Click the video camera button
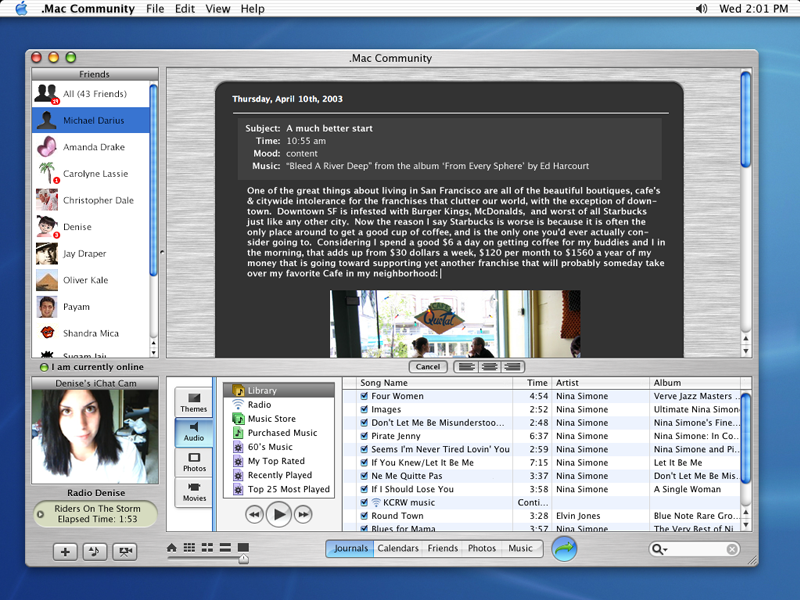 [x=125, y=552]
